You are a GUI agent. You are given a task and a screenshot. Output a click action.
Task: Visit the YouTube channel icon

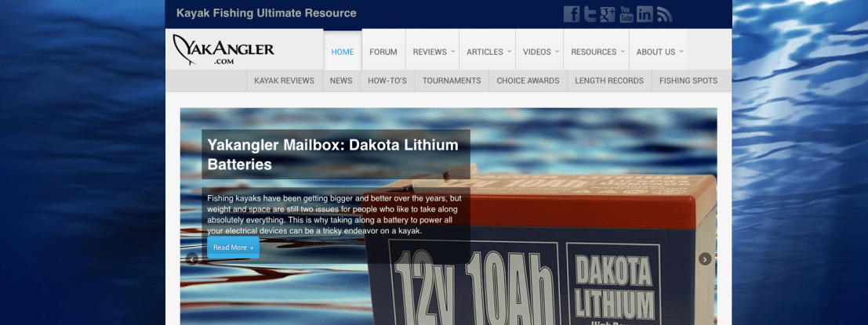click(x=626, y=14)
